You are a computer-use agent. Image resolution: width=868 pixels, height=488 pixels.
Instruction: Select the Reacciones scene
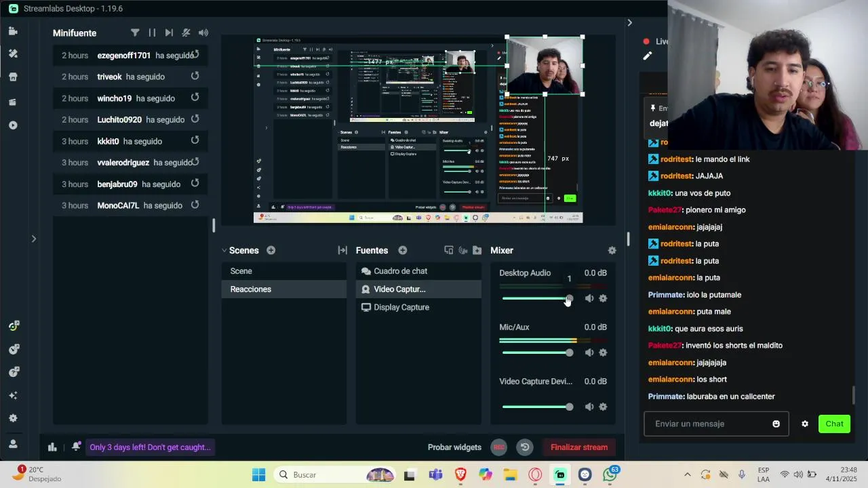283,289
